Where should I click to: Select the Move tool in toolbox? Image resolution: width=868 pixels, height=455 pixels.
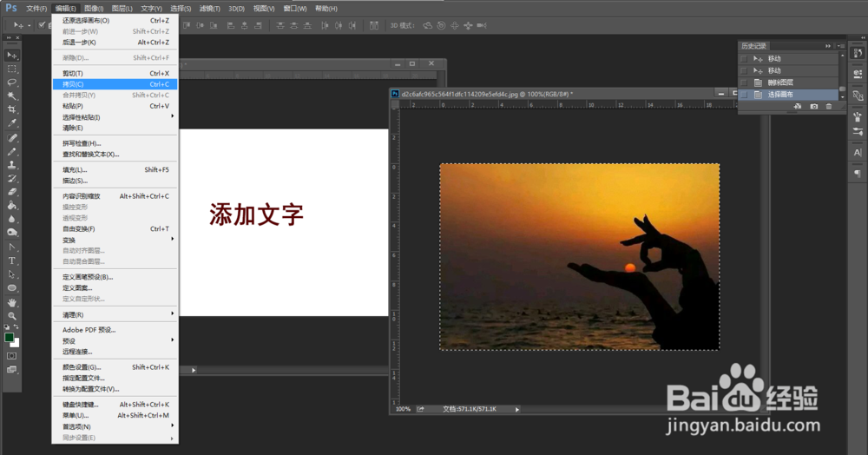pos(11,56)
